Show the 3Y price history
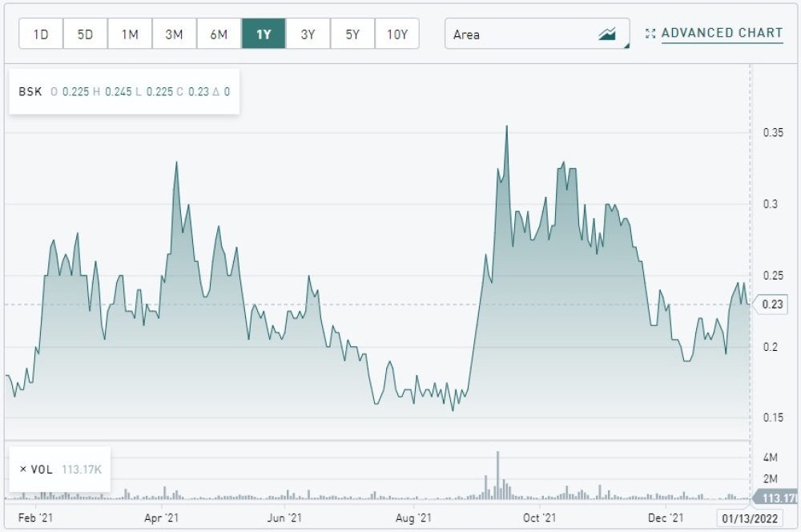Image resolution: width=801 pixels, height=532 pixels. 308,34
